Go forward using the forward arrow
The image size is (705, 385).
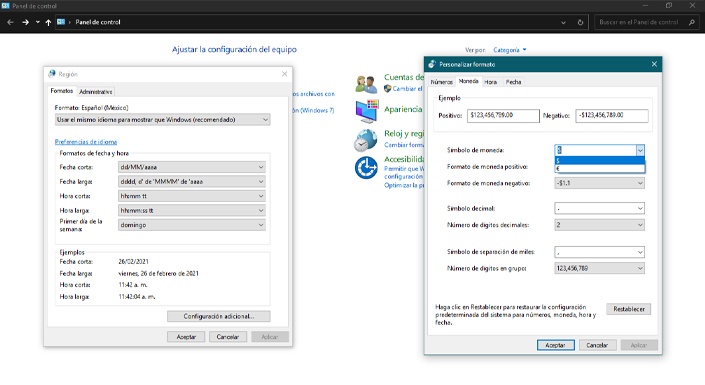coord(26,22)
